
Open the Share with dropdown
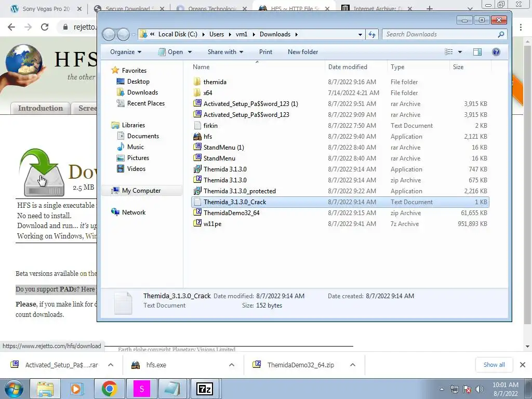click(x=225, y=52)
